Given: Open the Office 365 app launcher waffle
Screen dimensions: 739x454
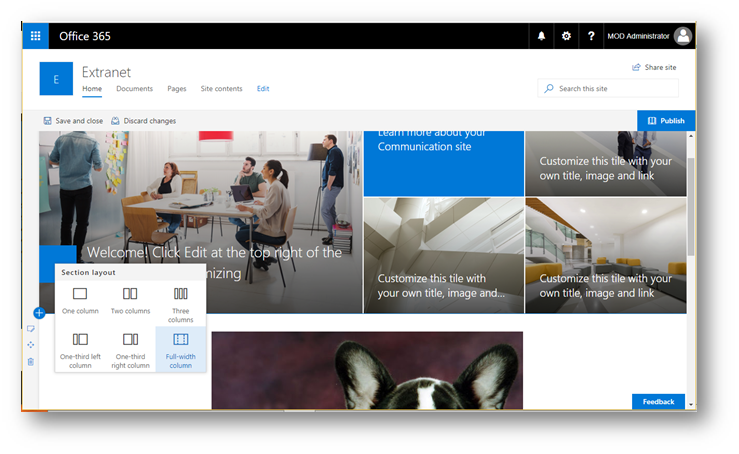Looking at the screenshot, I should [x=35, y=36].
